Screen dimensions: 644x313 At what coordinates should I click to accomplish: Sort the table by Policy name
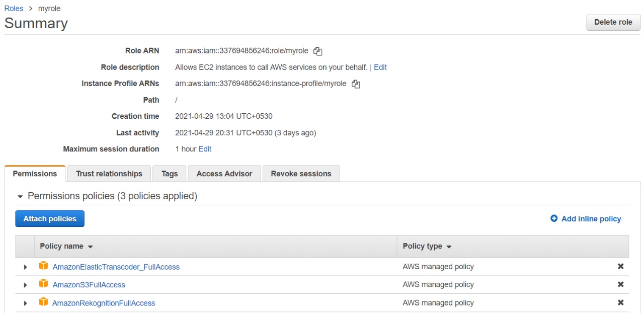click(66, 246)
